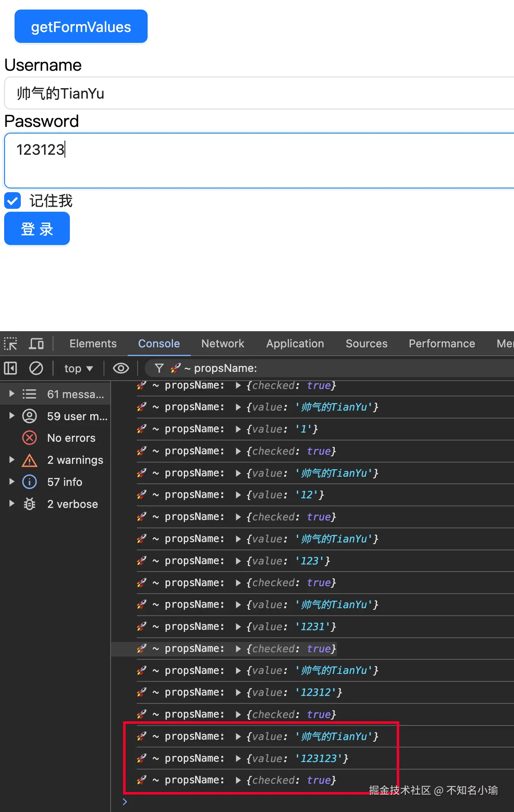Go to the Sources tab
The image size is (514, 812).
pos(366,344)
